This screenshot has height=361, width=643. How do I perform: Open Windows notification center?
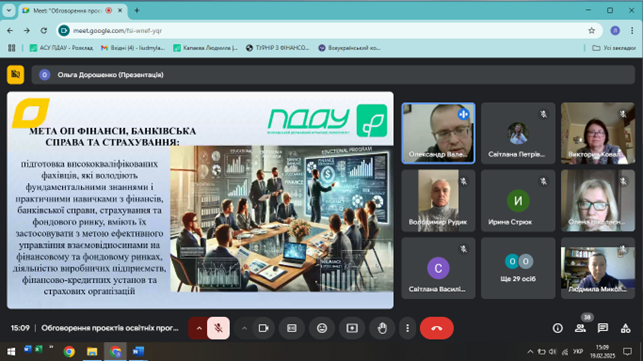(x=627, y=352)
